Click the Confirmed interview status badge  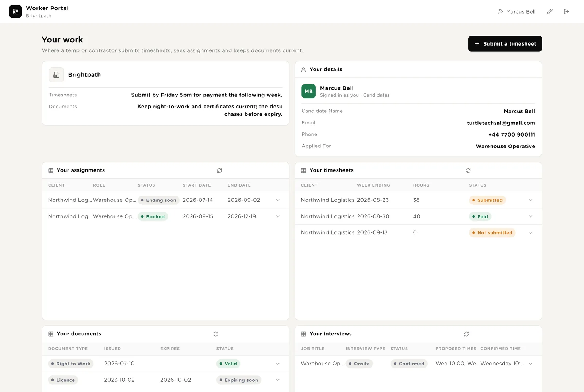point(409,364)
